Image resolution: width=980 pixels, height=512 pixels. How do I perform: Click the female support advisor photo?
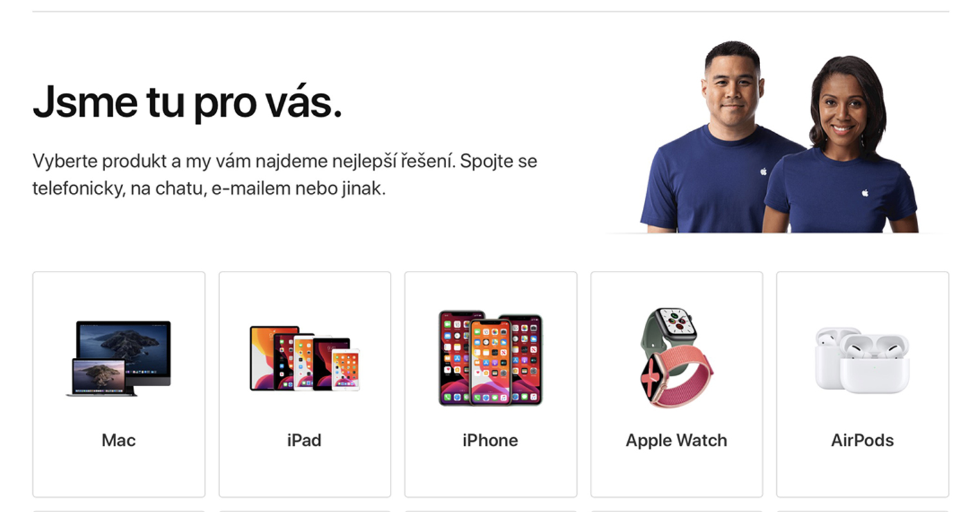tap(840, 145)
